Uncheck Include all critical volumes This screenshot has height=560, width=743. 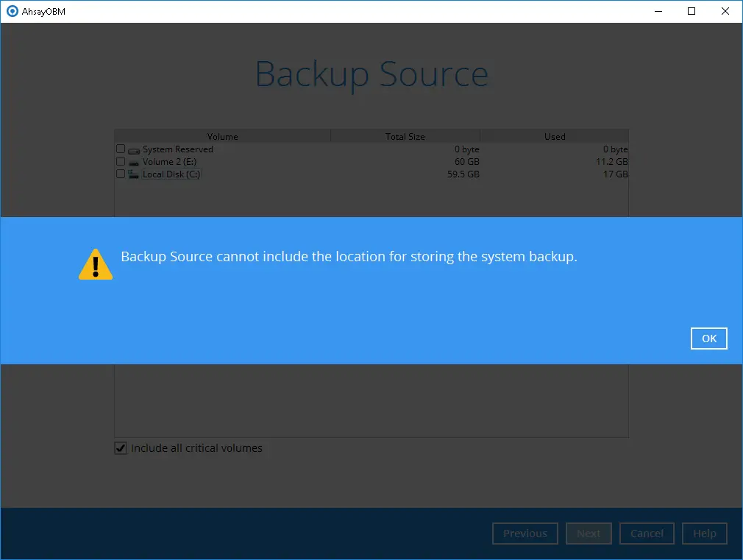120,447
